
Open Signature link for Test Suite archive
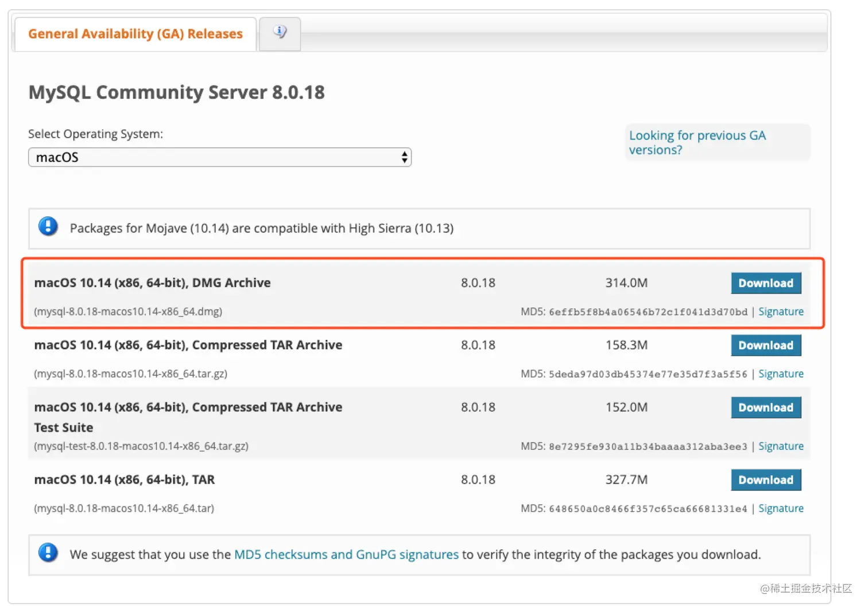(x=781, y=446)
